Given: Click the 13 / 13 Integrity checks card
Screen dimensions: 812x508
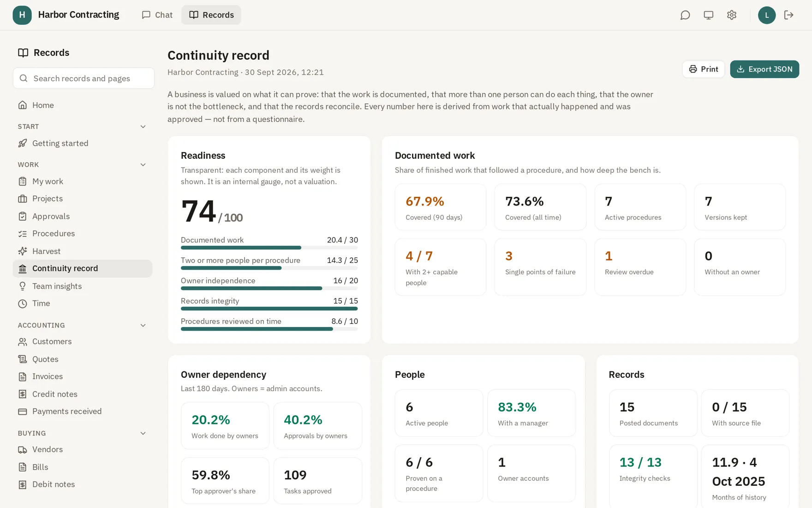Looking at the screenshot, I should point(653,476).
